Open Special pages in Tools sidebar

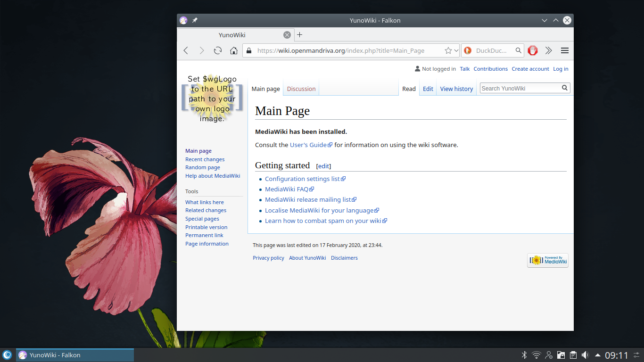click(202, 219)
